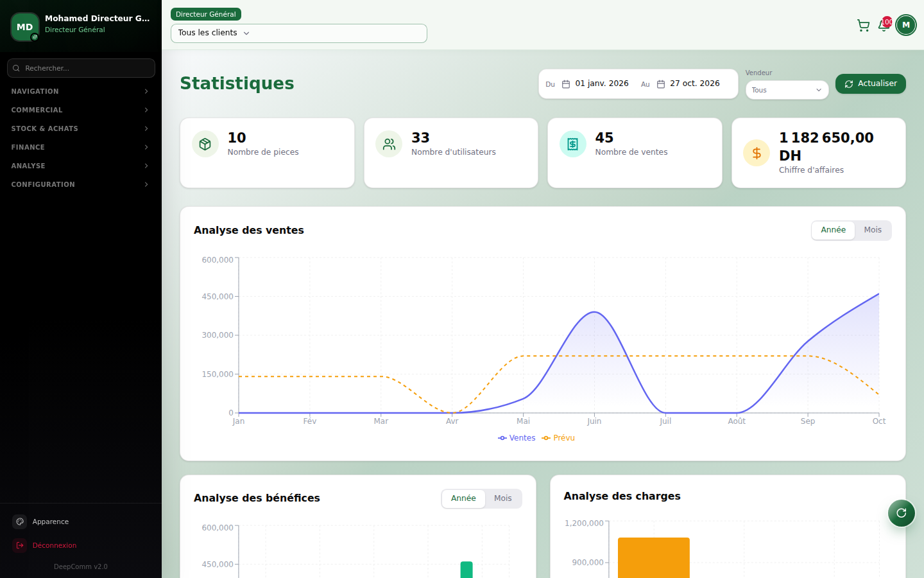Click the Actualiser button
This screenshot has width=924, height=578.
click(871, 83)
